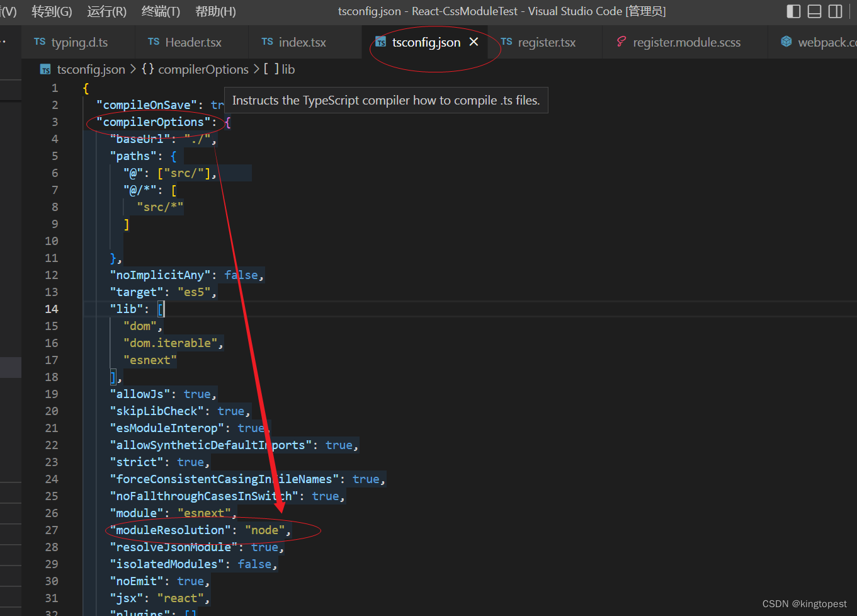Screen dimensions: 857x616
Task: Click brackets icon before lib breadcrumb
Action: (271, 69)
